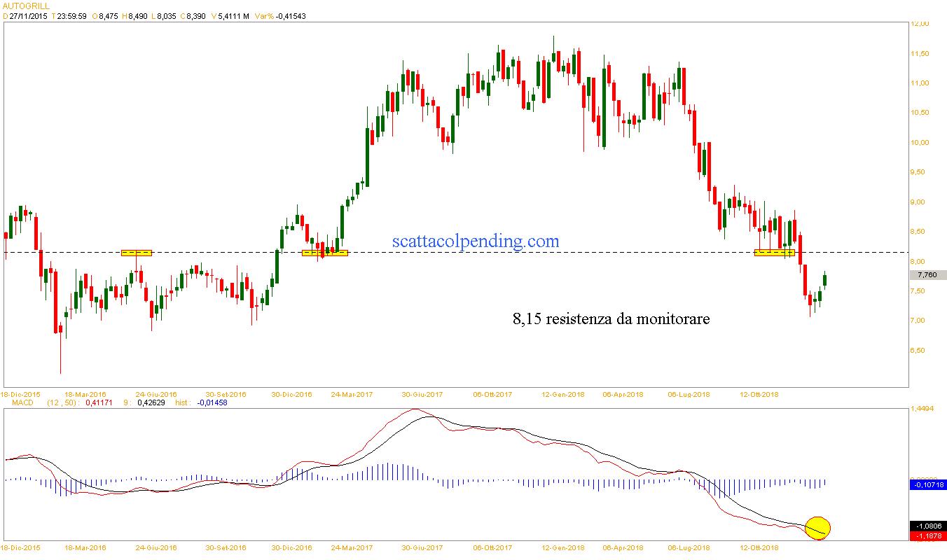The image size is (947, 560).
Task: Click the black -1,0806 signal value label
Action: [927, 526]
